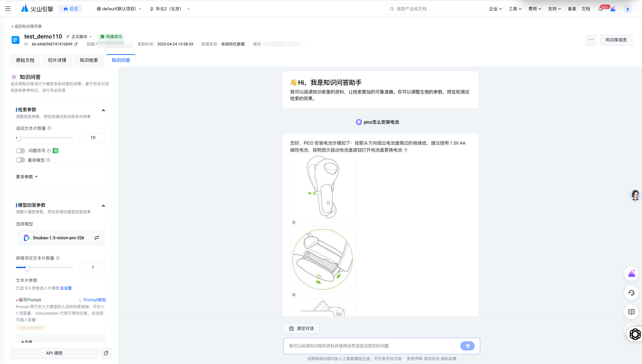Expand 更多参数 options

(x=27, y=177)
